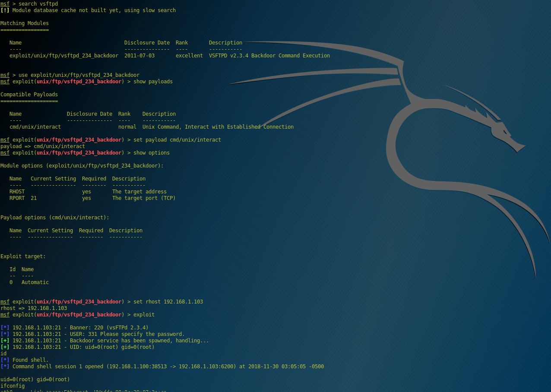551x392 pixels.
Task: Click the 'set rhost 192.168.1.103' command
Action: (168, 302)
